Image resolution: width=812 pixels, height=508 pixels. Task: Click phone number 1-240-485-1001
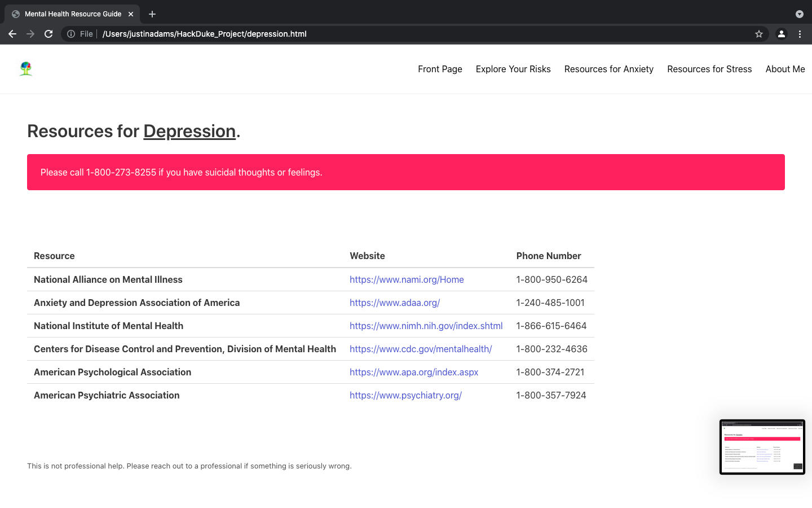pos(550,303)
